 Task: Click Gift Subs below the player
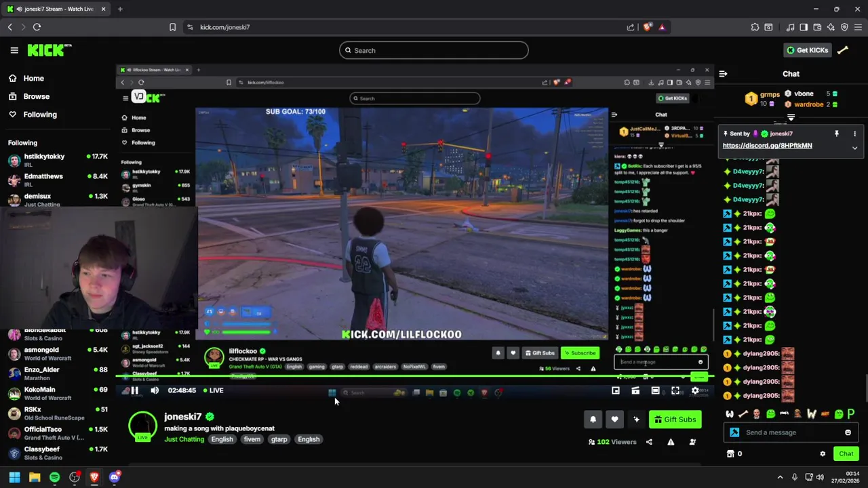click(x=675, y=420)
